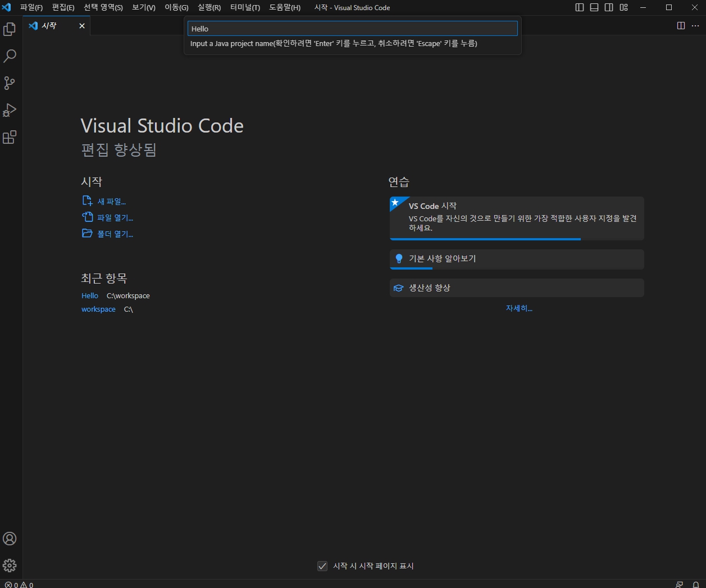Click the feedback icon in status bar
706x588 pixels.
680,585
